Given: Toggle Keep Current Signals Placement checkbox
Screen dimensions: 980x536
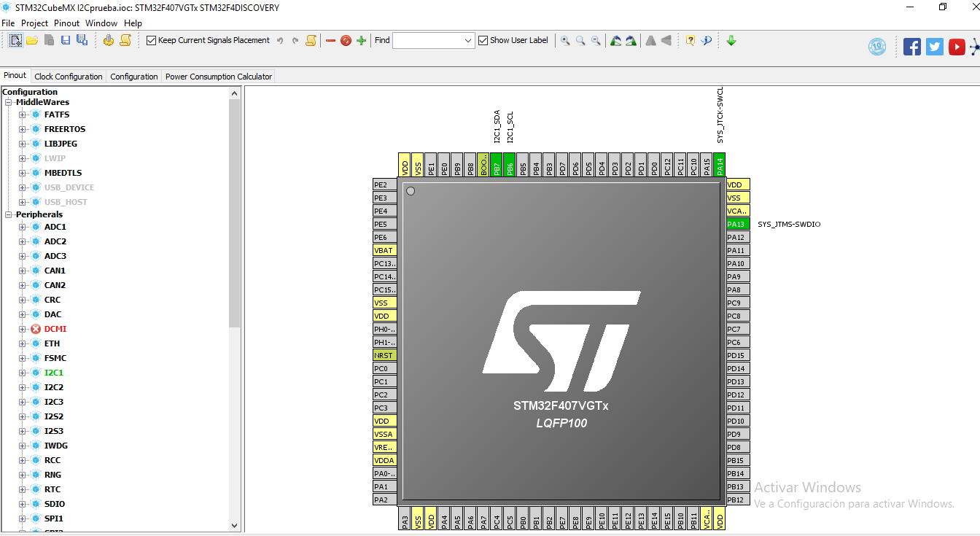Looking at the screenshot, I should [x=152, y=40].
